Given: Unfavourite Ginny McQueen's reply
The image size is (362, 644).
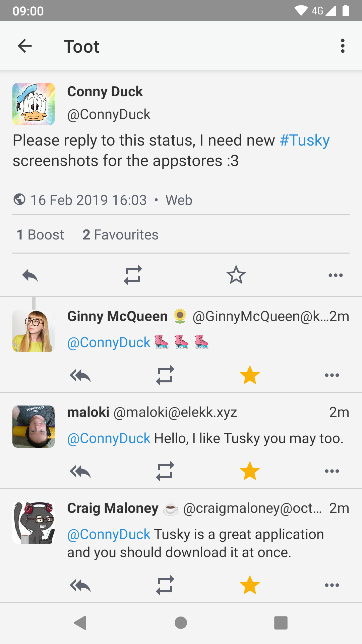Looking at the screenshot, I should pyautogui.click(x=250, y=375).
